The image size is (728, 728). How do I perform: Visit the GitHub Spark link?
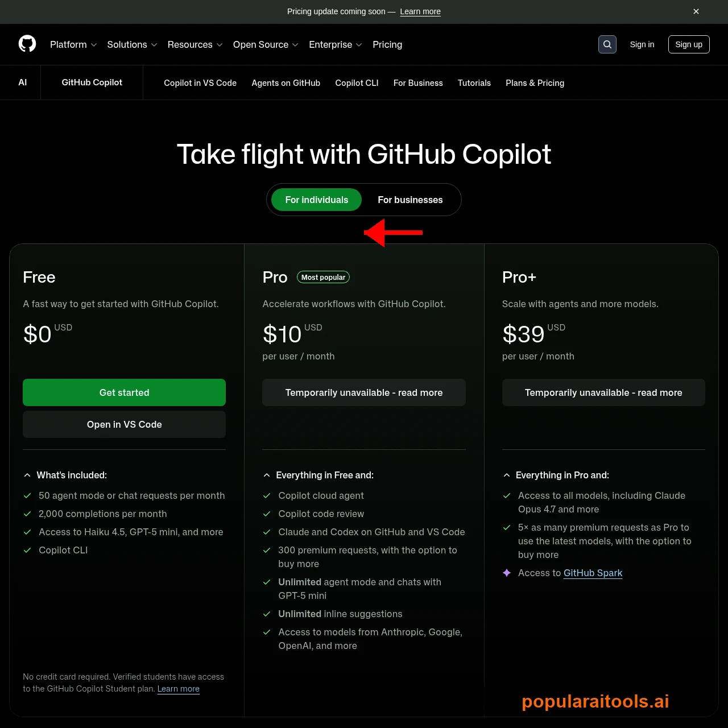593,573
